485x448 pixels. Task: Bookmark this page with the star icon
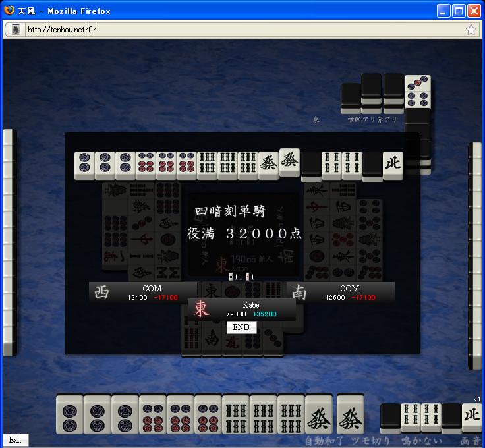[x=471, y=30]
